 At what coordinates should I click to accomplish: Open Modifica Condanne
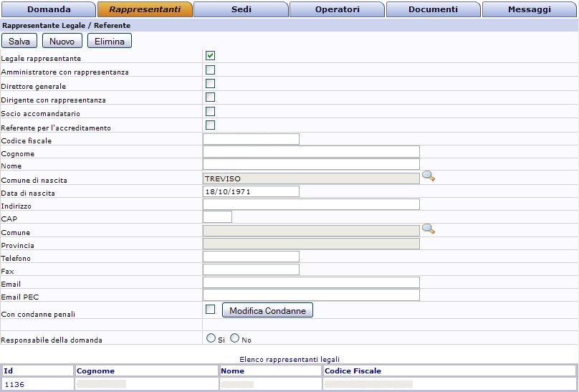click(267, 311)
